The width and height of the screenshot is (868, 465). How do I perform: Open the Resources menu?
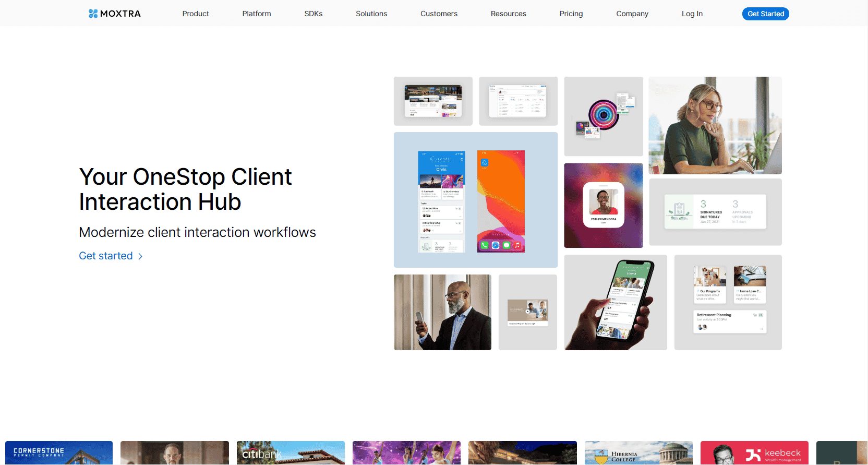[509, 14]
